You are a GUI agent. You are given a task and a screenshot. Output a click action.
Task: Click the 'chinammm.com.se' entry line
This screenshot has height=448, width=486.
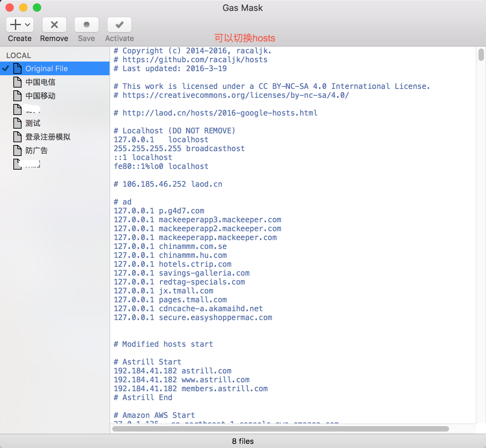(x=170, y=246)
